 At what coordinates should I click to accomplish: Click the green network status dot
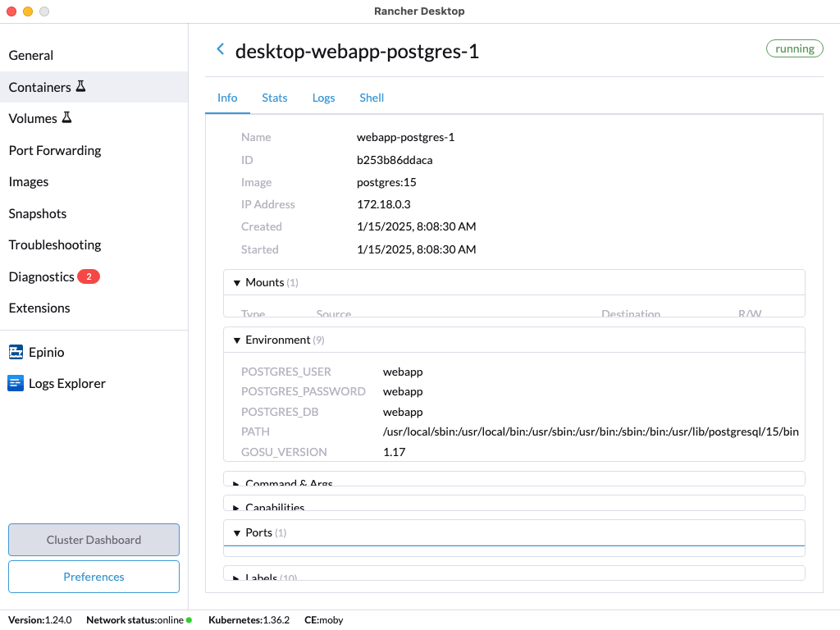pyautogui.click(x=189, y=620)
